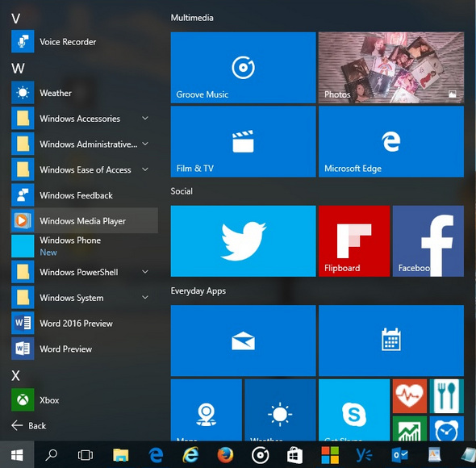The height and width of the screenshot is (468, 476).
Task: Open the Weather tile in Everyday Apps
Action: [280, 410]
